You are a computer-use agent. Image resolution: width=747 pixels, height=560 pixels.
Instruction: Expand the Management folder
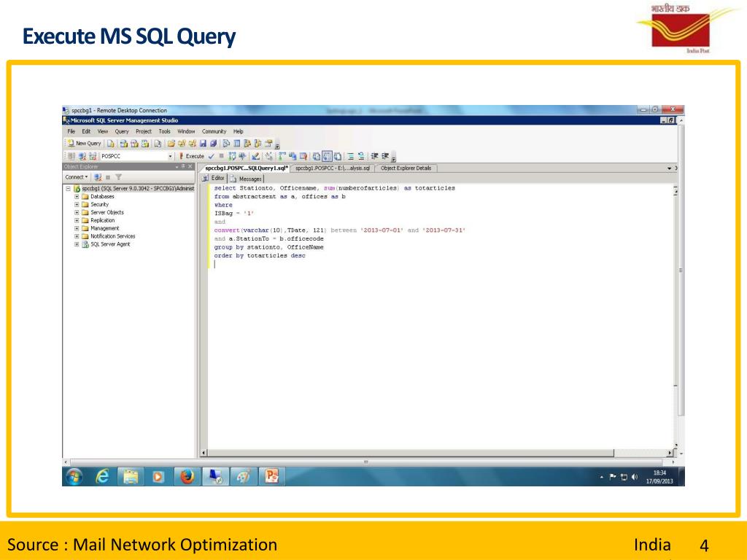coord(76,228)
